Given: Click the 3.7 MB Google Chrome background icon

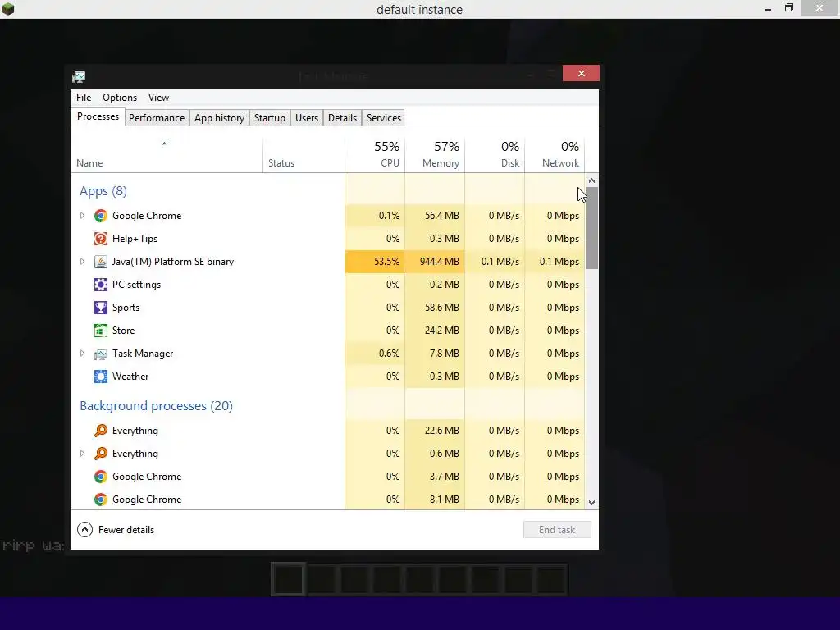Looking at the screenshot, I should (100, 477).
